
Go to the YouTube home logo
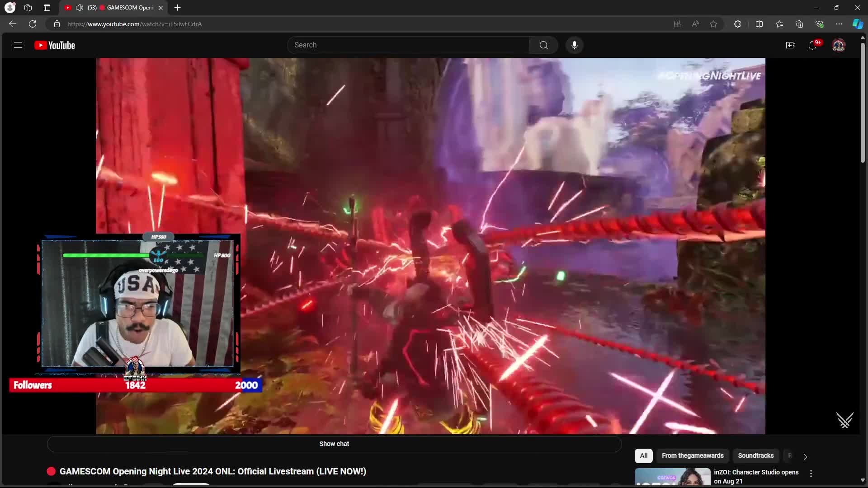click(x=55, y=45)
